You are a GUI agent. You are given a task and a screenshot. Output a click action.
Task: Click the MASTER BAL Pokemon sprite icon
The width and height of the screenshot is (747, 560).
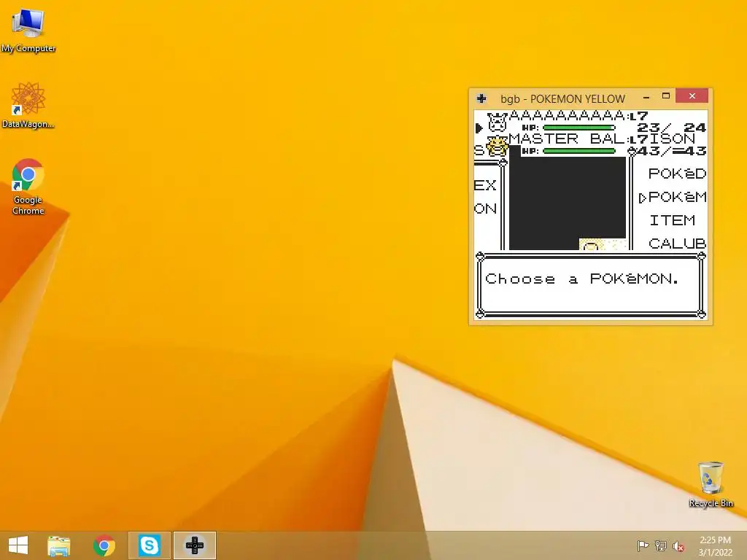click(x=498, y=146)
